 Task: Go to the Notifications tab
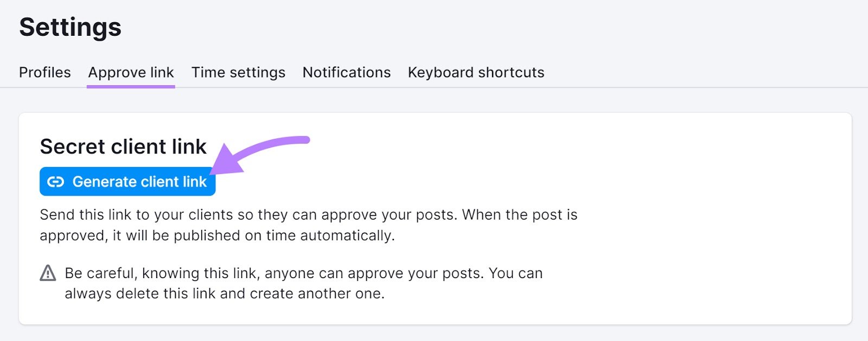click(x=347, y=72)
